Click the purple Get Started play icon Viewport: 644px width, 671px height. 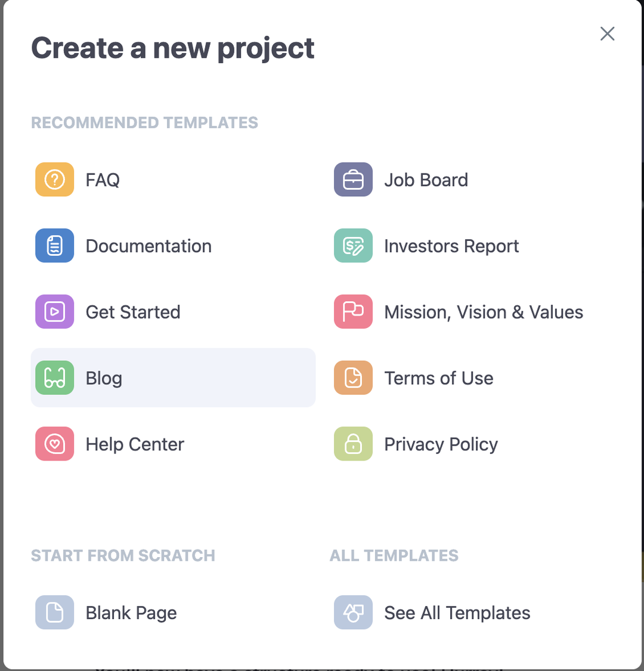[54, 311]
